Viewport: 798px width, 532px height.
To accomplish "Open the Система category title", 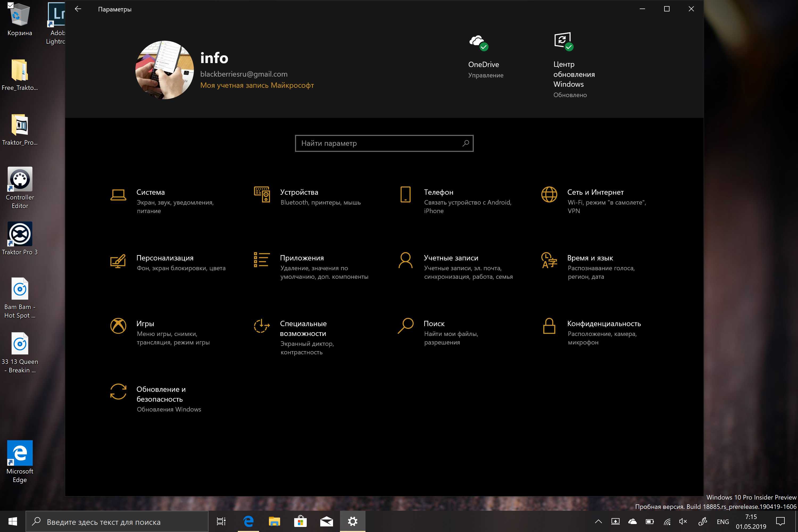I will coord(150,192).
